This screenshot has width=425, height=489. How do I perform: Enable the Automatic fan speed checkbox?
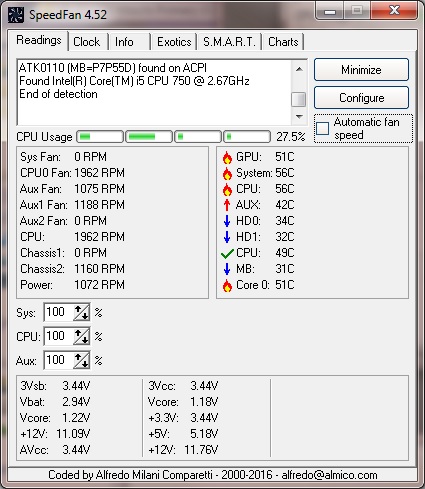(x=322, y=128)
